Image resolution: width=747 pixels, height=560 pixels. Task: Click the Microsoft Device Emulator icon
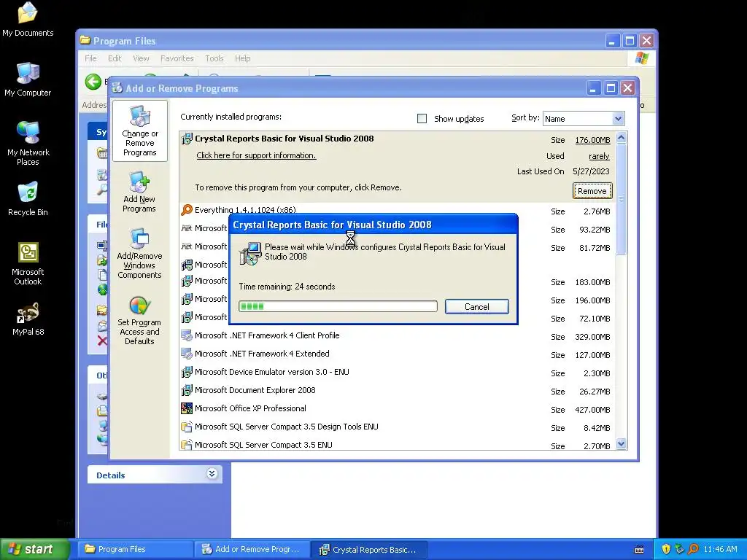187,372
